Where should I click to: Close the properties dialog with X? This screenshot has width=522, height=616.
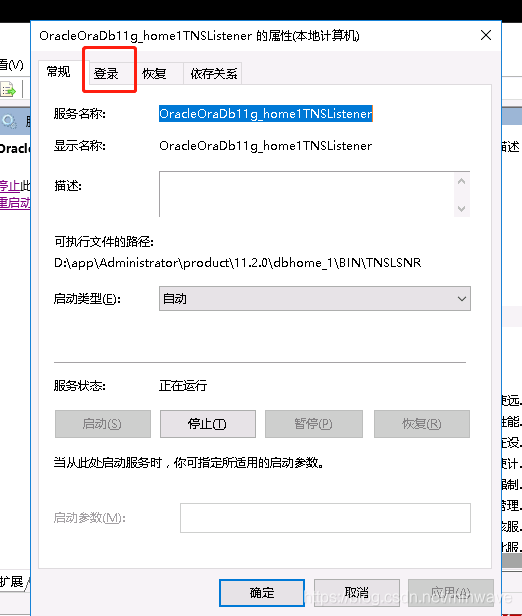tap(486, 35)
